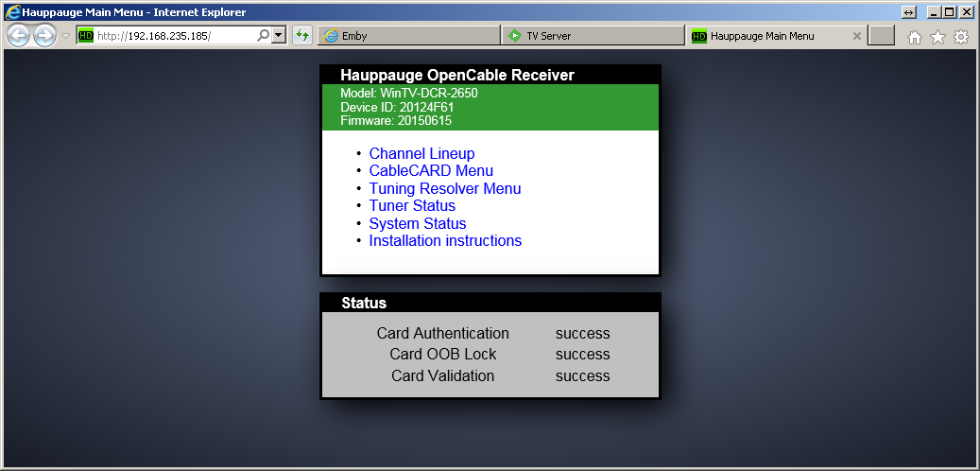Image resolution: width=980 pixels, height=471 pixels.
Task: Click the Emby tab's IE icon
Action: click(331, 36)
